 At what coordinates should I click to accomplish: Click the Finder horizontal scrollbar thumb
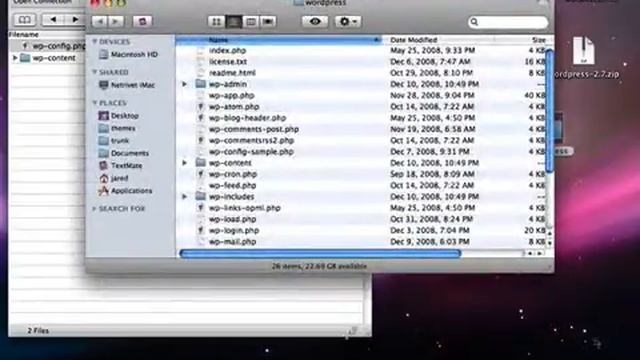point(320,253)
